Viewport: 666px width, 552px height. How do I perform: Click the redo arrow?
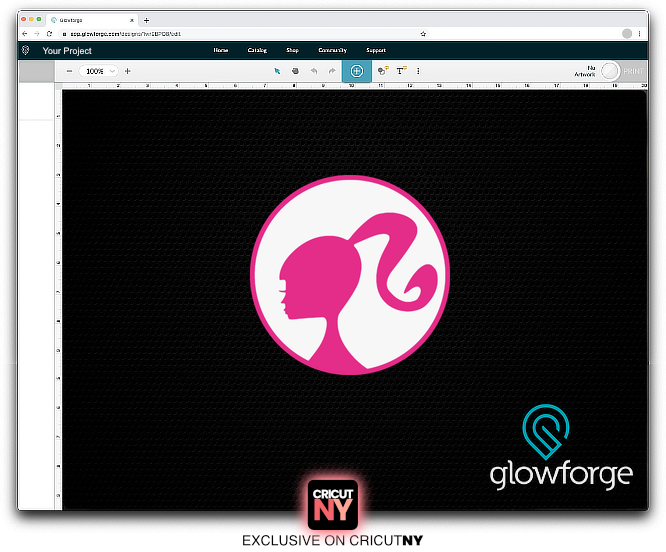[x=331, y=71]
